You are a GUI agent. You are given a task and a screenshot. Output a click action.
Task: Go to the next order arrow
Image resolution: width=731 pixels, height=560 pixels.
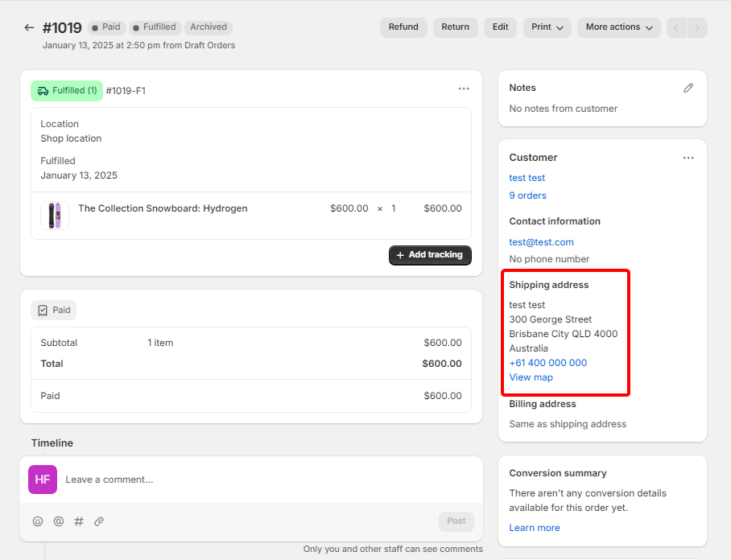click(x=697, y=27)
